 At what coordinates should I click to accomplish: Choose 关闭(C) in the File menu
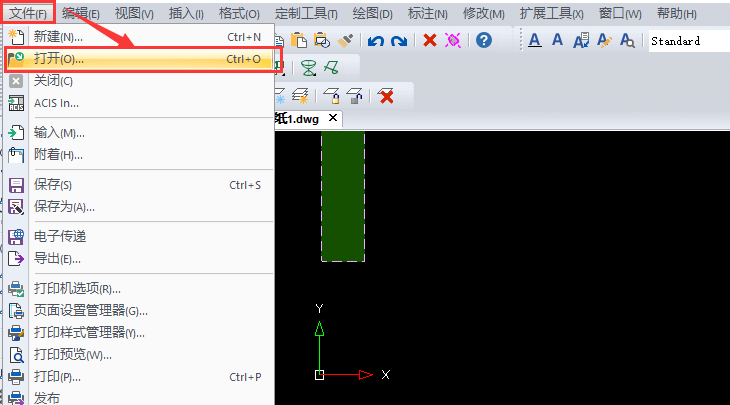139,81
